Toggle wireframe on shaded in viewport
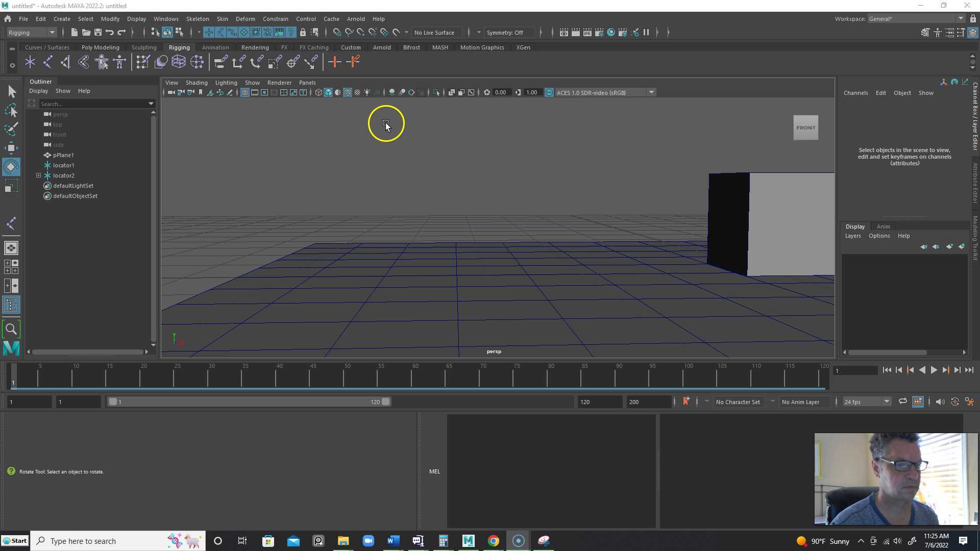 [x=348, y=92]
